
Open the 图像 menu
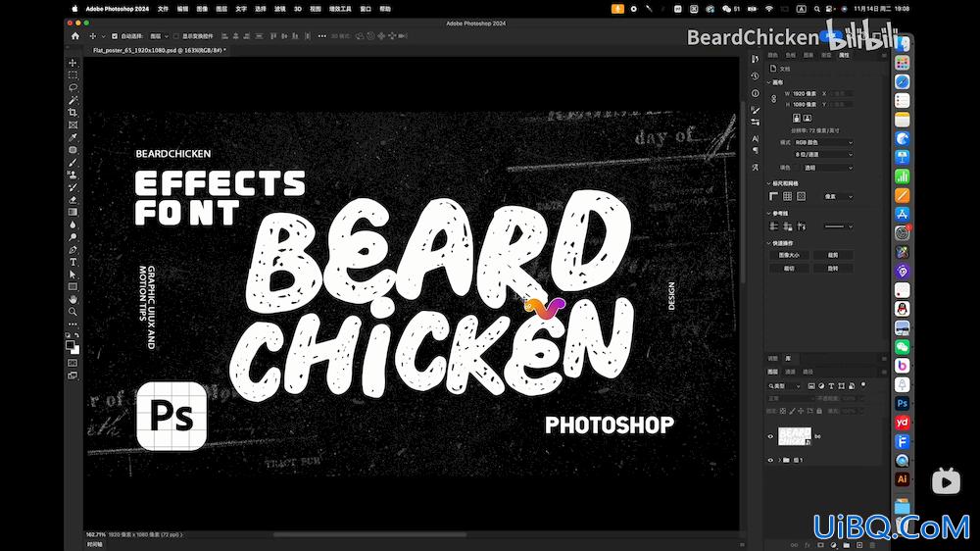202,9
